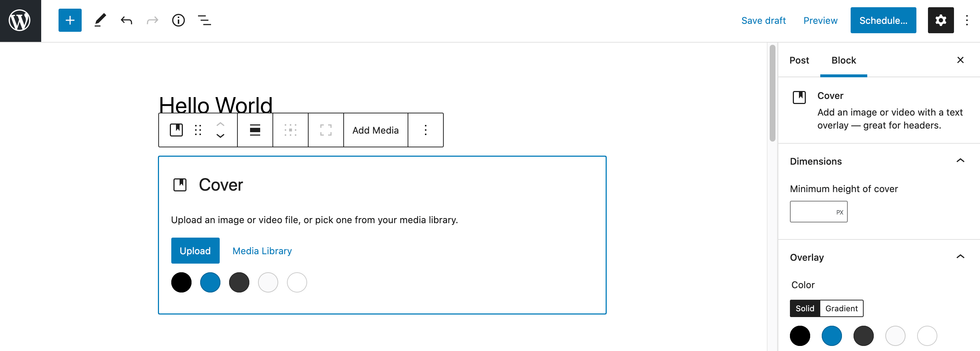Select the Block tab in sidebar

(843, 60)
